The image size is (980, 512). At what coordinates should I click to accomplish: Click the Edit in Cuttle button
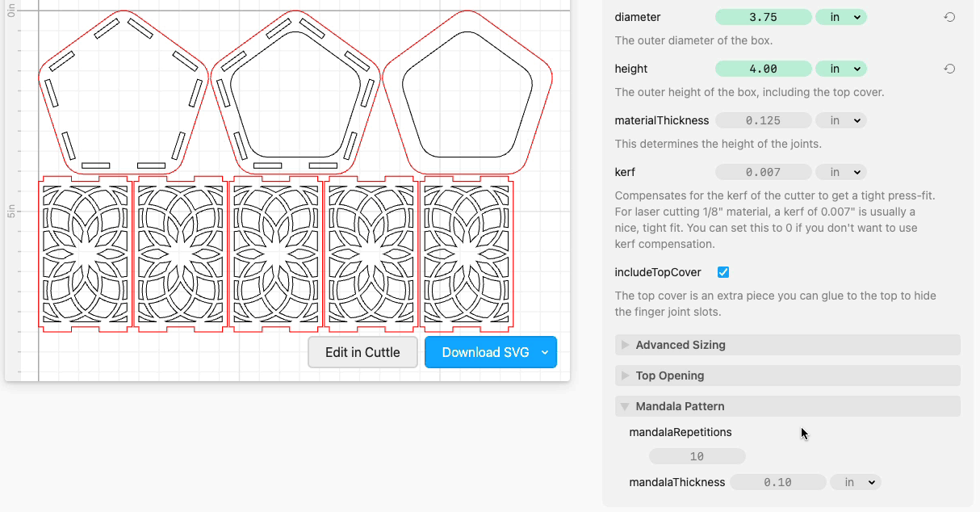pyautogui.click(x=362, y=352)
